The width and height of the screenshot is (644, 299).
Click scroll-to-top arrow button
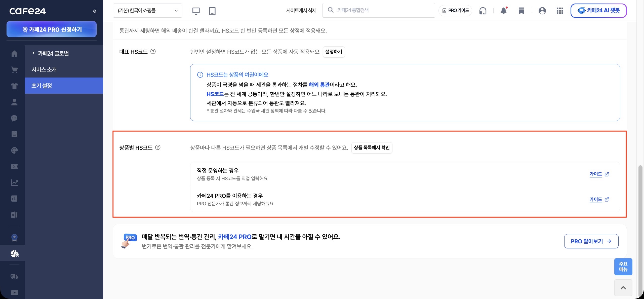point(623,288)
